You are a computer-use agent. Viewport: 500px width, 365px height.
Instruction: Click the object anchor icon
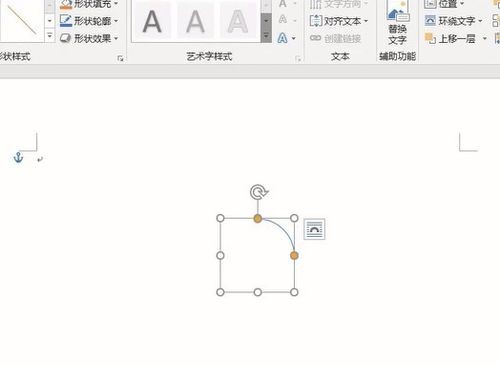pos(18,157)
